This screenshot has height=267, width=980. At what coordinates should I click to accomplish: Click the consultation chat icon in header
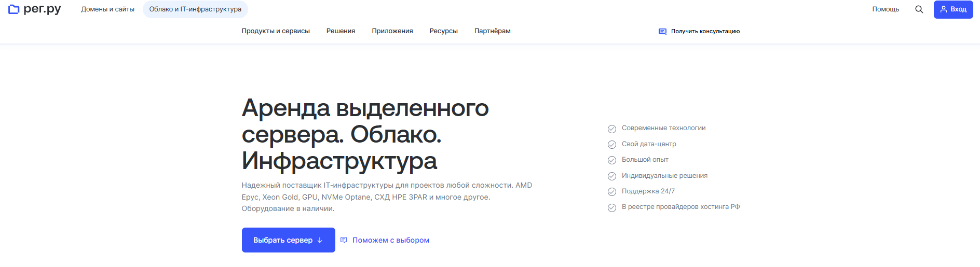point(662,32)
